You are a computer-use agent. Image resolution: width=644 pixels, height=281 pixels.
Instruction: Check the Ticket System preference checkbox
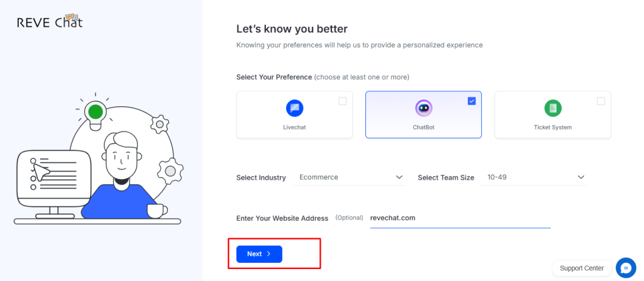[x=601, y=101]
